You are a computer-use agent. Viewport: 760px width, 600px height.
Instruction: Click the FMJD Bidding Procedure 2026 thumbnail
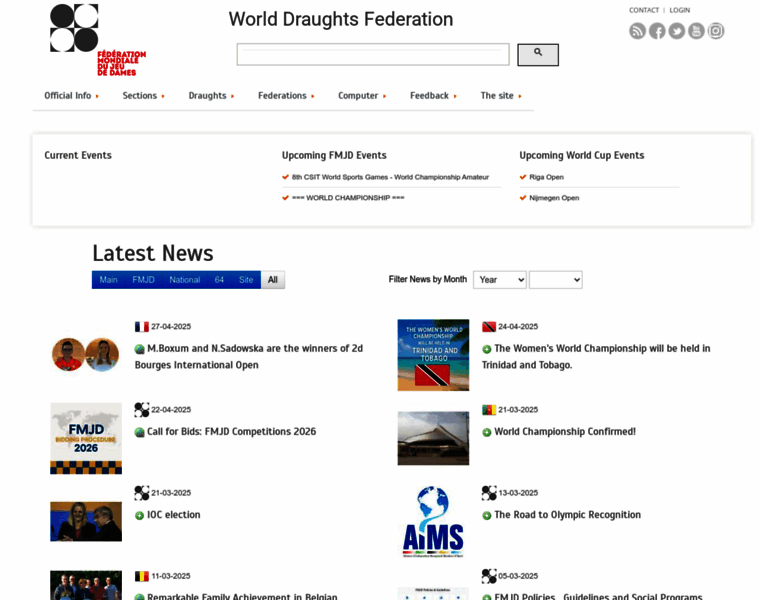[86, 439]
